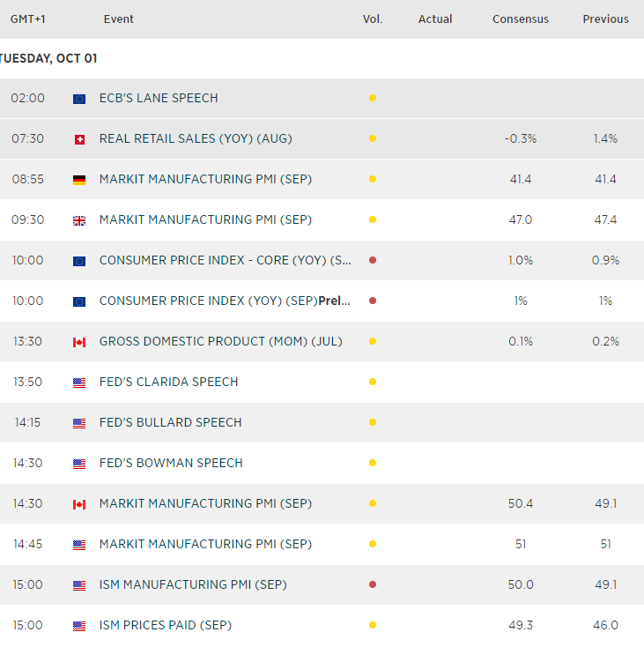Click the yellow volatility dot for ECB's Lane Speech
Screen dimensions: 644x647
(x=373, y=98)
